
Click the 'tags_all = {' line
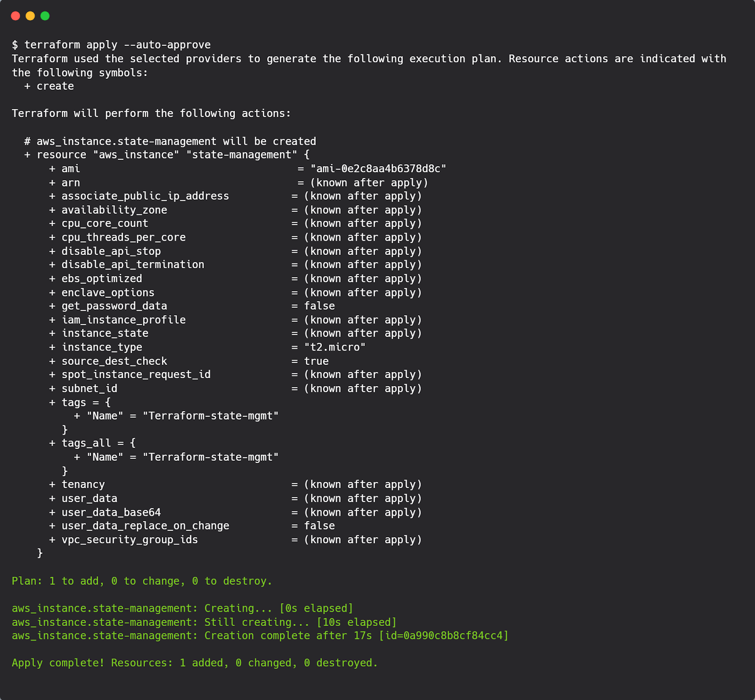(x=92, y=444)
